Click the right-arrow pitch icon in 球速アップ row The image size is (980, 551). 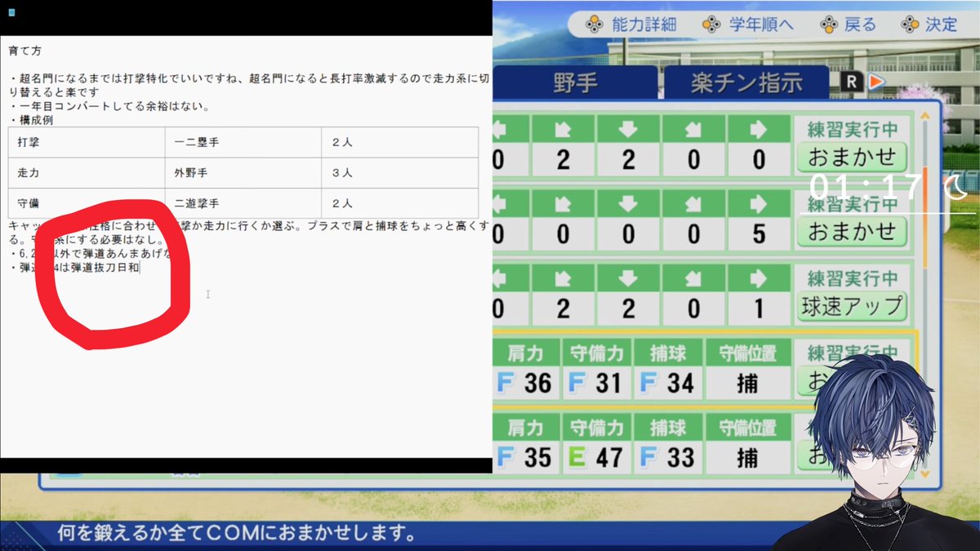[x=759, y=278]
